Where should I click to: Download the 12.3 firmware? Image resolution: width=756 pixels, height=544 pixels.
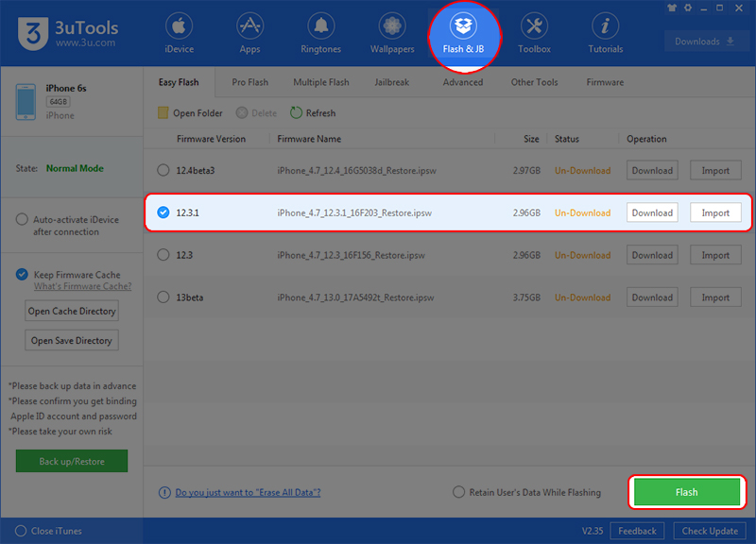(x=652, y=255)
